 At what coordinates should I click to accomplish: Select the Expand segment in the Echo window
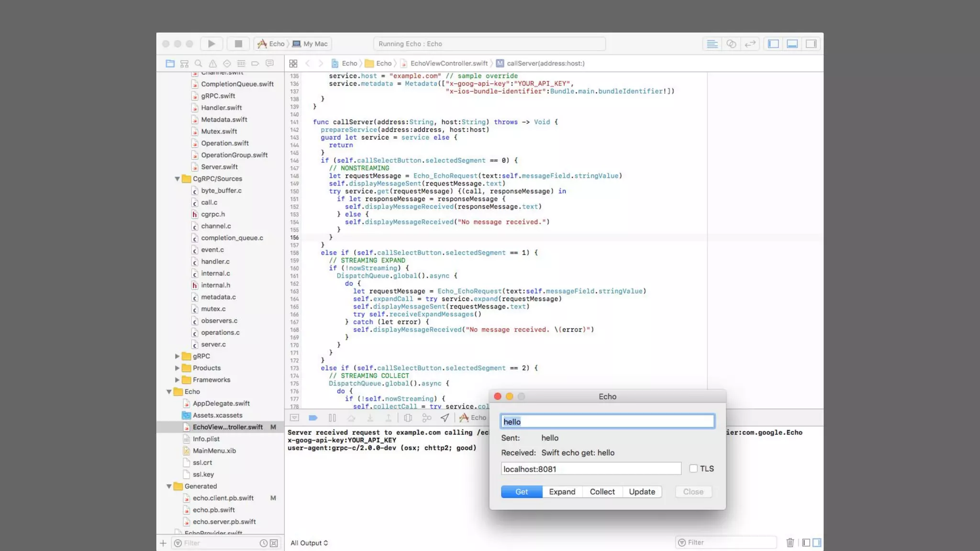pos(562,492)
